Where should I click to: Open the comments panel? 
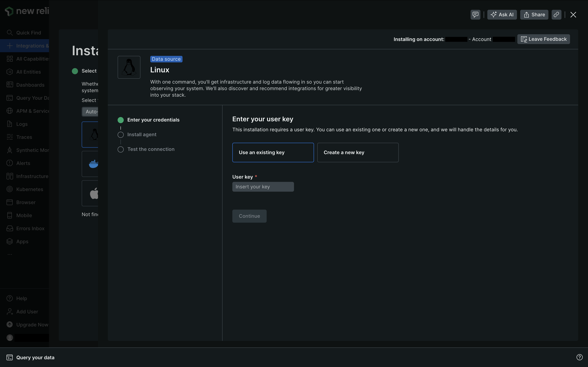475,14
